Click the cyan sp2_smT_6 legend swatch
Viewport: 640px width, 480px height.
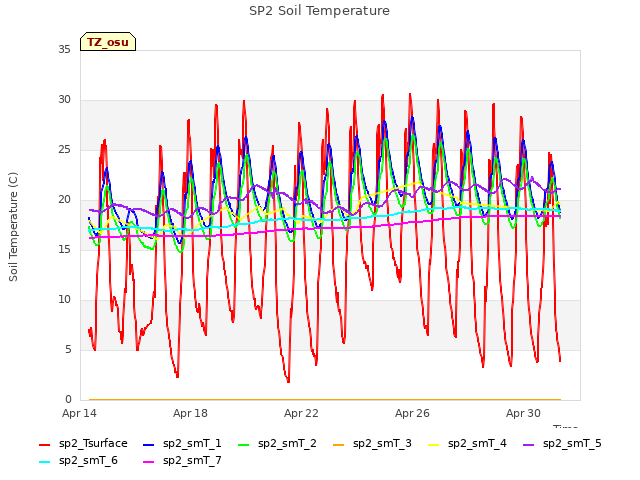(x=44, y=462)
